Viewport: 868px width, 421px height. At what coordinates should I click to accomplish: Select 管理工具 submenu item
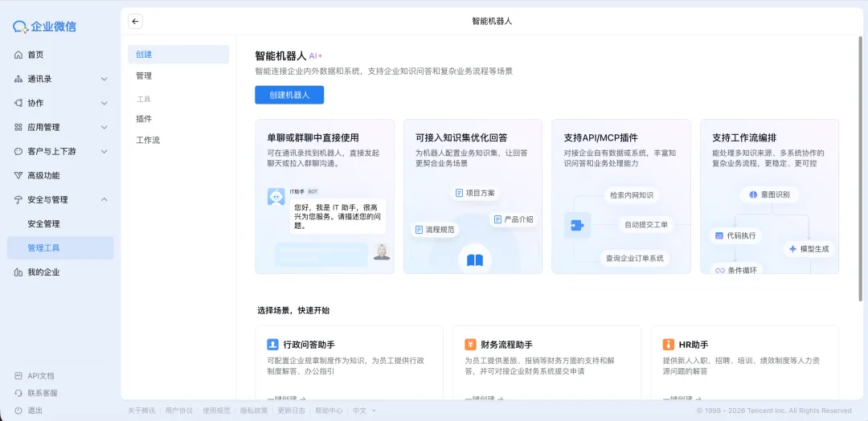[60, 247]
